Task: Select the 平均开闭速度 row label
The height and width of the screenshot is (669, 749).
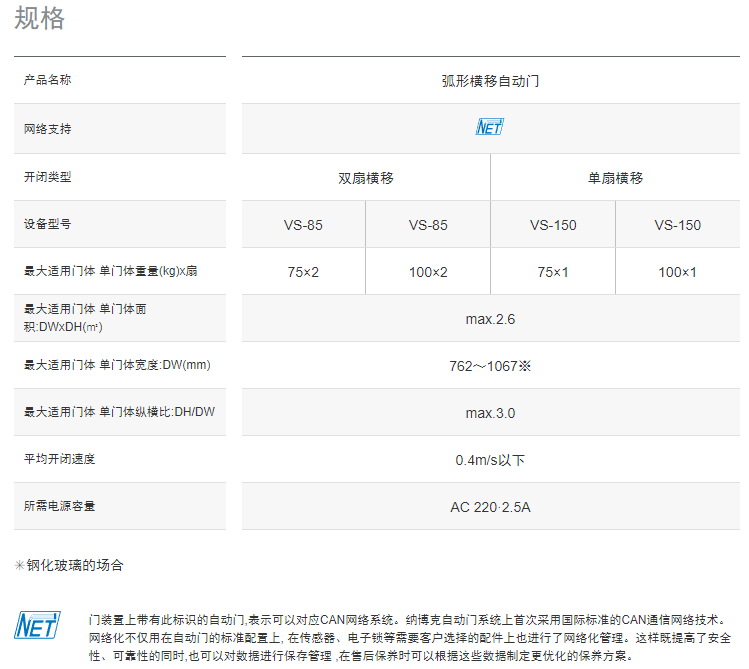Action: [59, 459]
